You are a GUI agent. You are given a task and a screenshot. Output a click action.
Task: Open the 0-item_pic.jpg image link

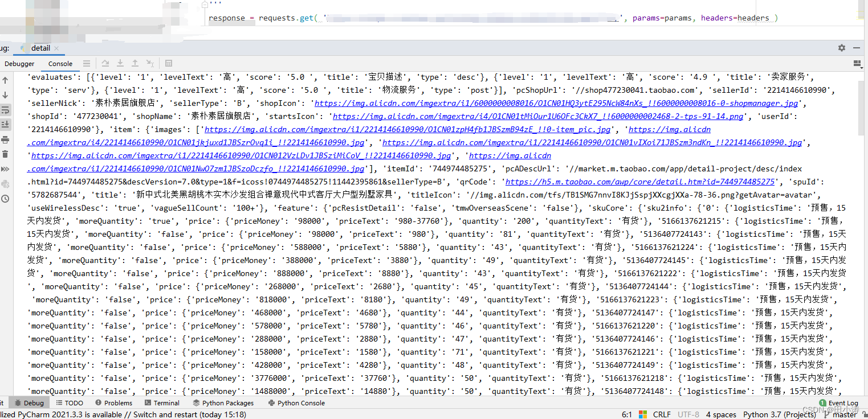(x=407, y=129)
